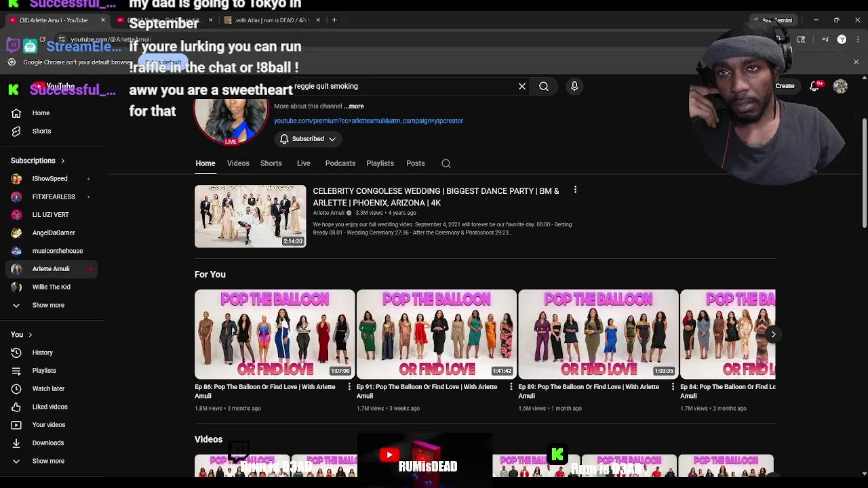This screenshot has height=488, width=868.
Task: Open IShowSpeed channel from subscriptions
Action: coord(50,179)
